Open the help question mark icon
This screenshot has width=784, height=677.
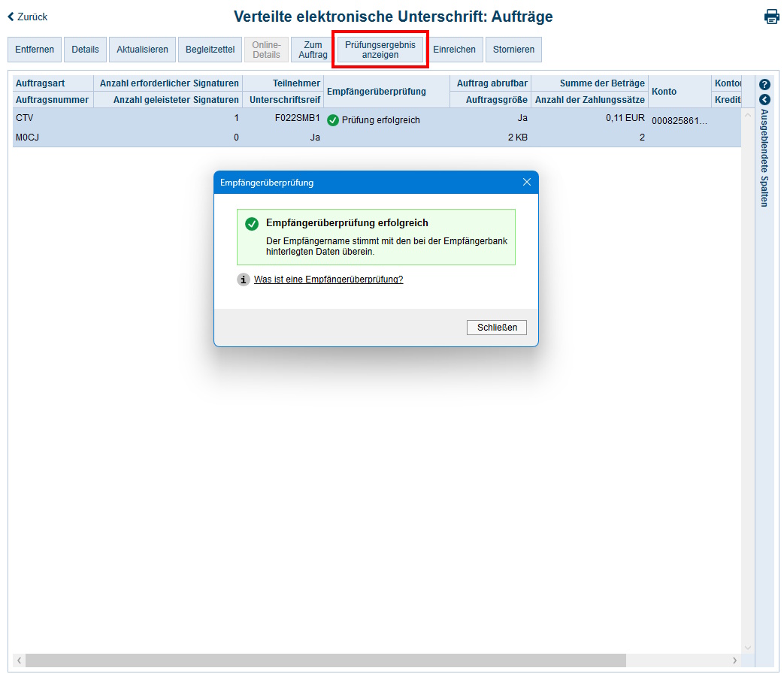click(764, 84)
